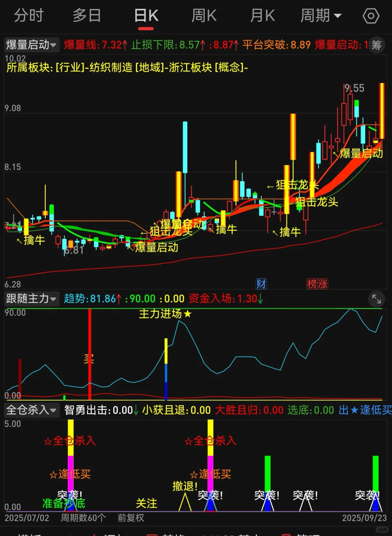Tap the 止损下限:8.57 value

pyautogui.click(x=168, y=45)
